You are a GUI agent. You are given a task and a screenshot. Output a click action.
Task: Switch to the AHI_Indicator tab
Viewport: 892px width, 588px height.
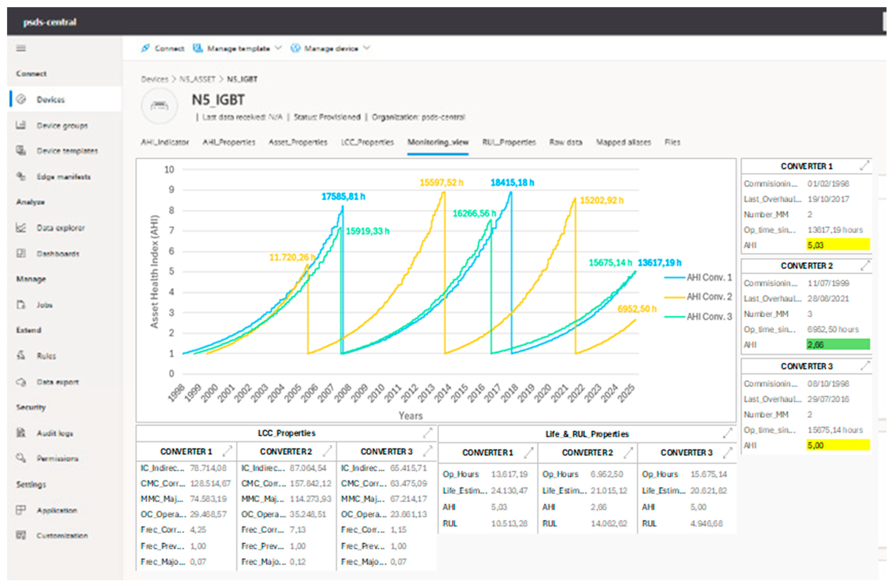[x=165, y=143]
